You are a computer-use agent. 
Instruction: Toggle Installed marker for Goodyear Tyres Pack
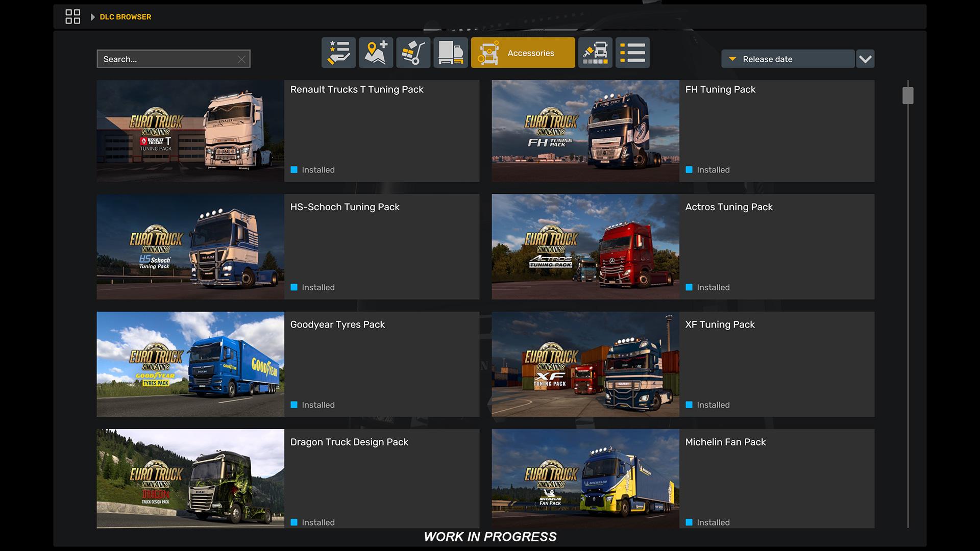pyautogui.click(x=294, y=405)
